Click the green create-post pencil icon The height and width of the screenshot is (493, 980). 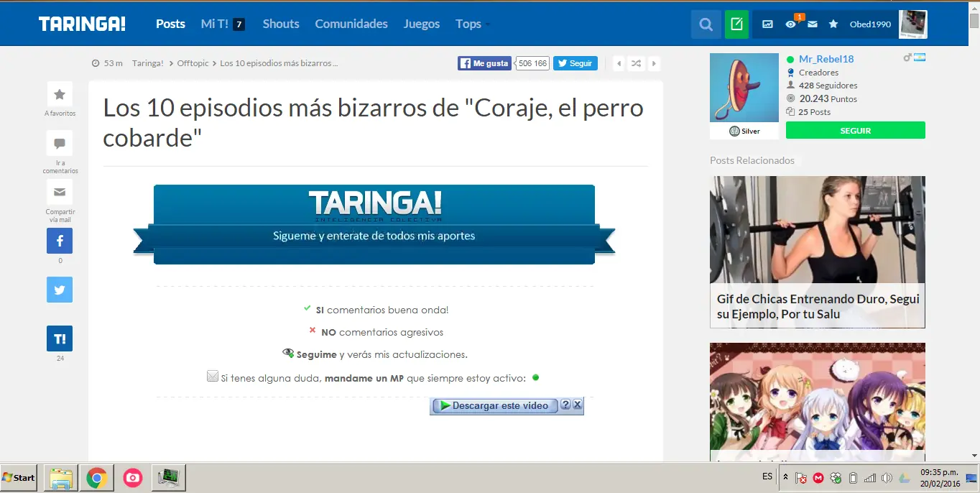point(736,24)
